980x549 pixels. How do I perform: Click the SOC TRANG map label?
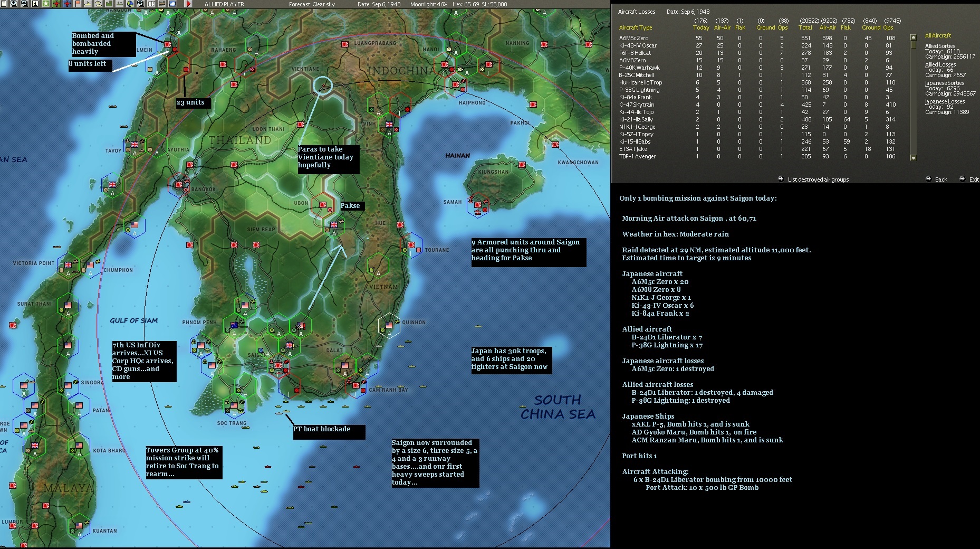click(232, 423)
